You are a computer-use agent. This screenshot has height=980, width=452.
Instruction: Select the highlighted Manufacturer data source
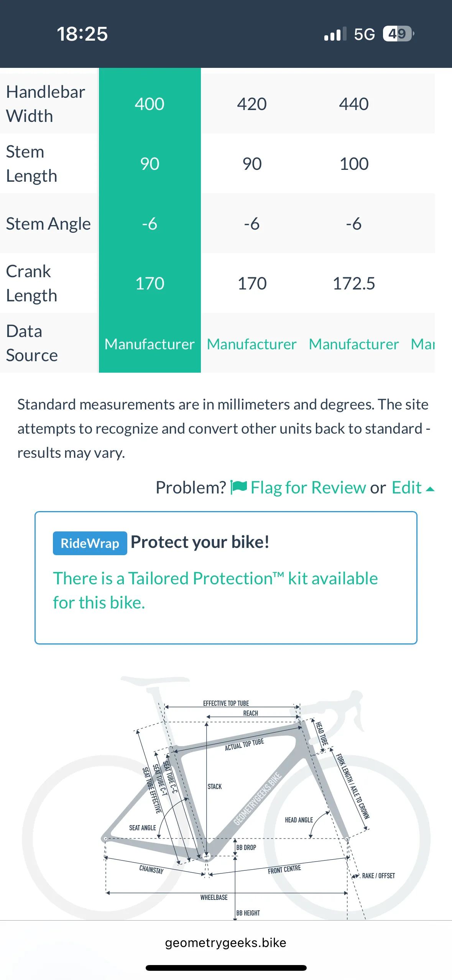click(150, 344)
